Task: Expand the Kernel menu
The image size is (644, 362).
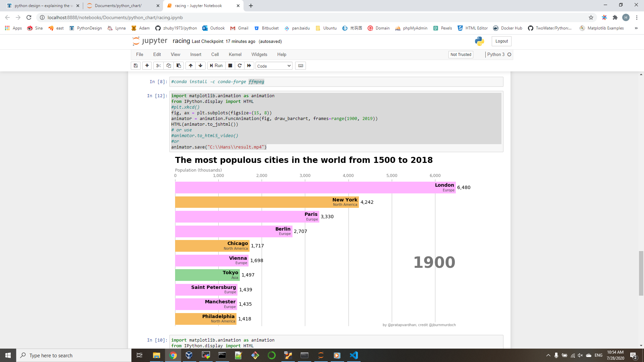Action: pos(235,54)
